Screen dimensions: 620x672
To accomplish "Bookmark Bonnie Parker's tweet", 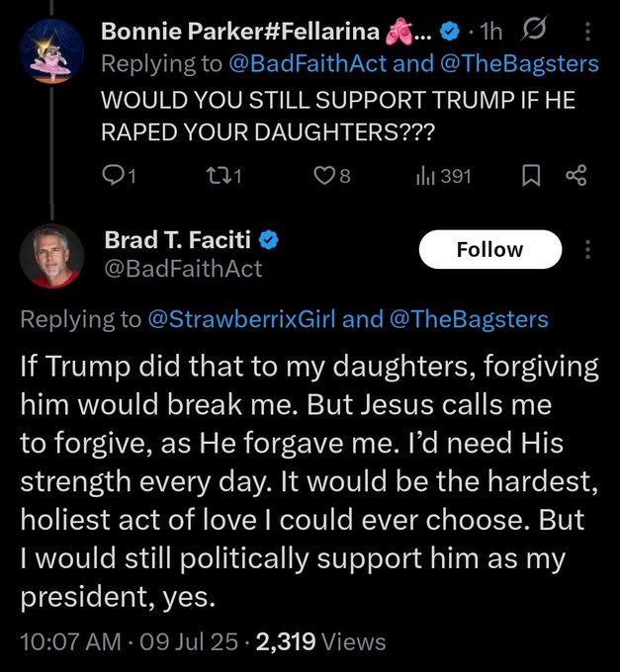I will [529, 176].
